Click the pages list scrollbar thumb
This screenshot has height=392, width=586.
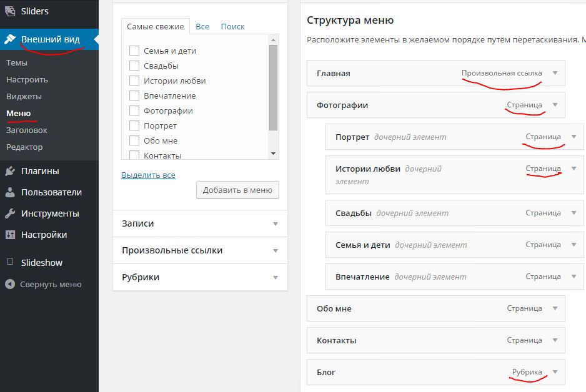point(273,88)
